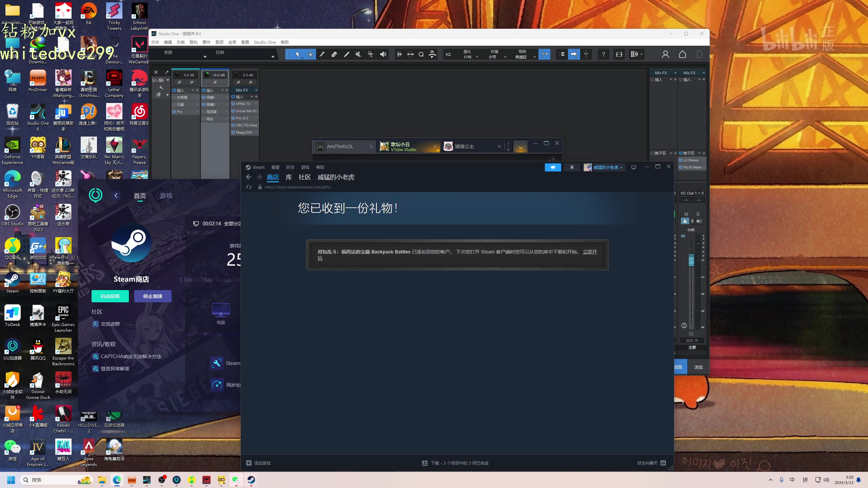Open Steam notifications bell
Screen dimensions: 868x488
coord(572,167)
